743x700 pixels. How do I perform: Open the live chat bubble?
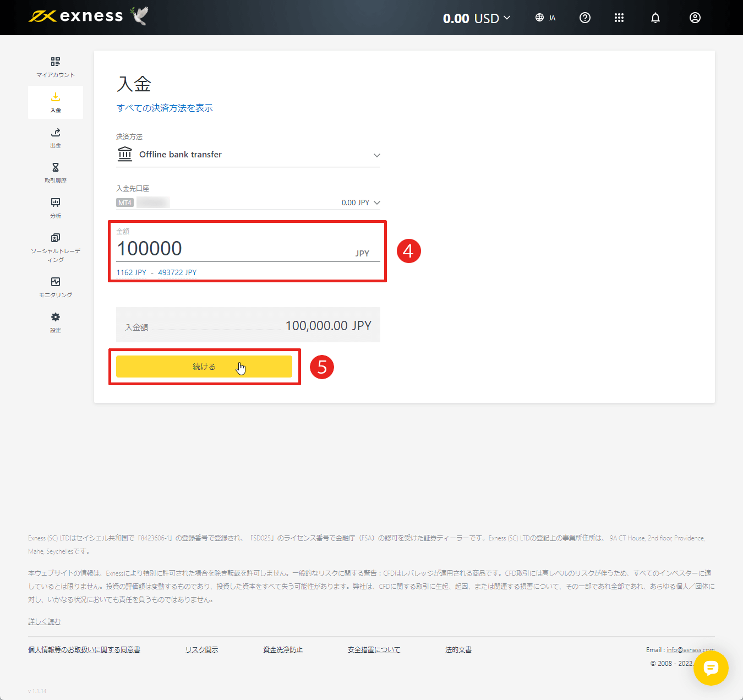click(711, 669)
